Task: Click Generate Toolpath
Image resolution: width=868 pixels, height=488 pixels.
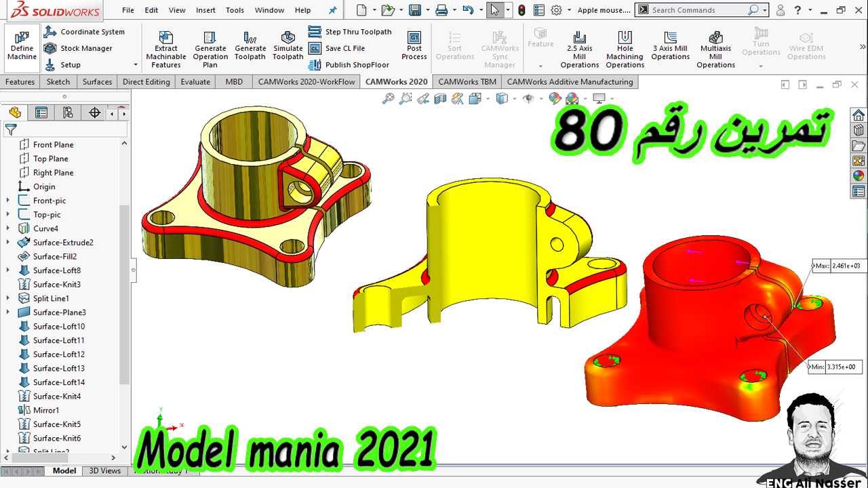Action: point(250,46)
